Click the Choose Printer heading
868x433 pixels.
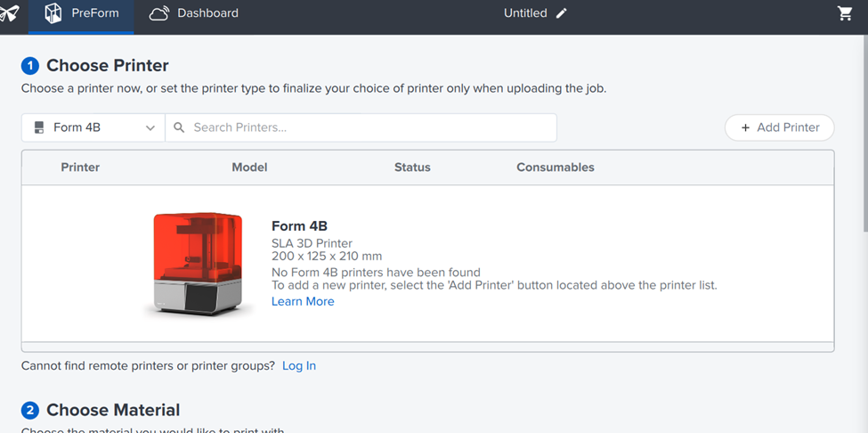pyautogui.click(x=108, y=65)
